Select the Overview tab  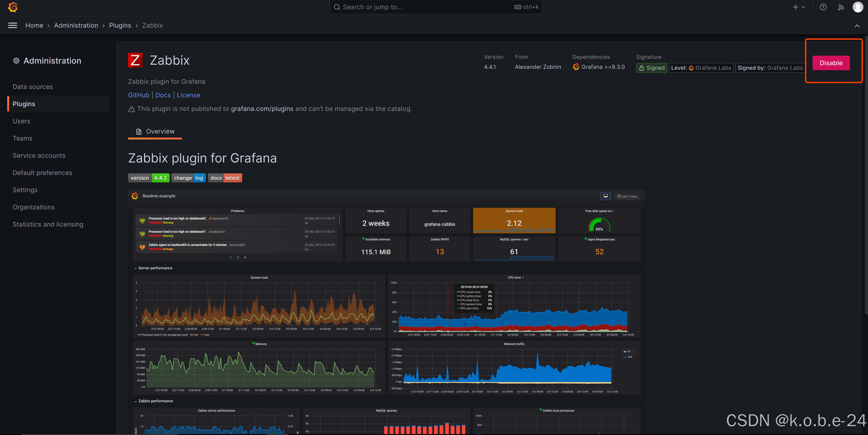tap(155, 131)
